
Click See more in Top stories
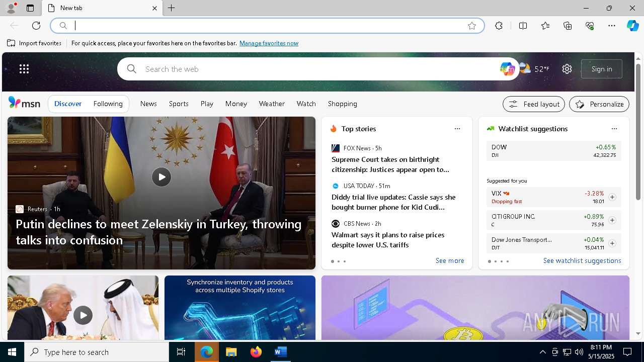450,260
